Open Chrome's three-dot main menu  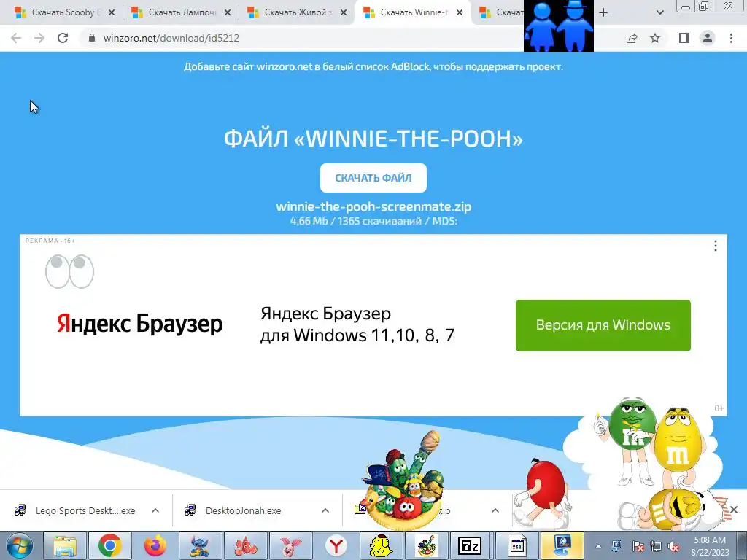tap(731, 38)
